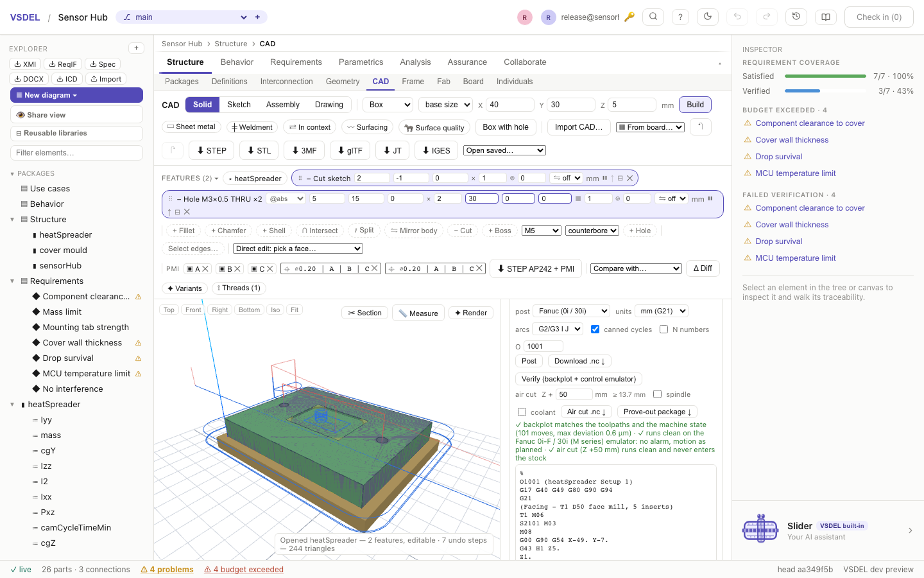
Task: Toggle the coolant checkbox
Action: [522, 412]
